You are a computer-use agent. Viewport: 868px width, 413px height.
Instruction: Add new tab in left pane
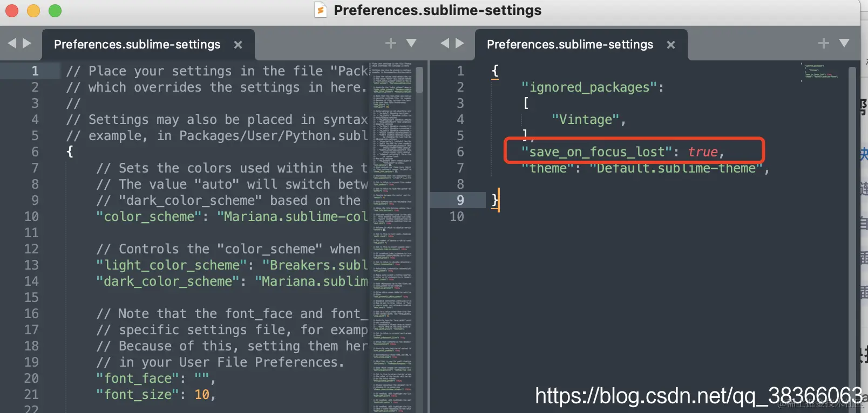pyautogui.click(x=391, y=43)
